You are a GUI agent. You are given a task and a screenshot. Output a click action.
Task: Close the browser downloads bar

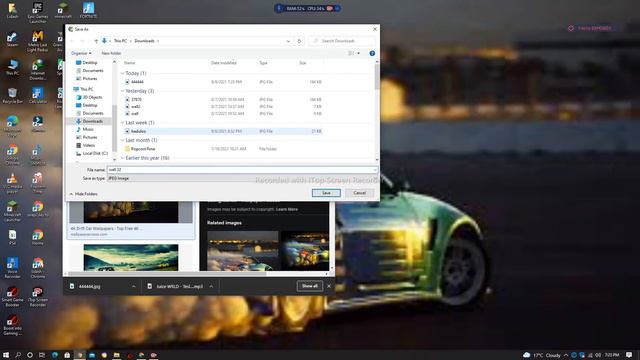click(x=329, y=286)
